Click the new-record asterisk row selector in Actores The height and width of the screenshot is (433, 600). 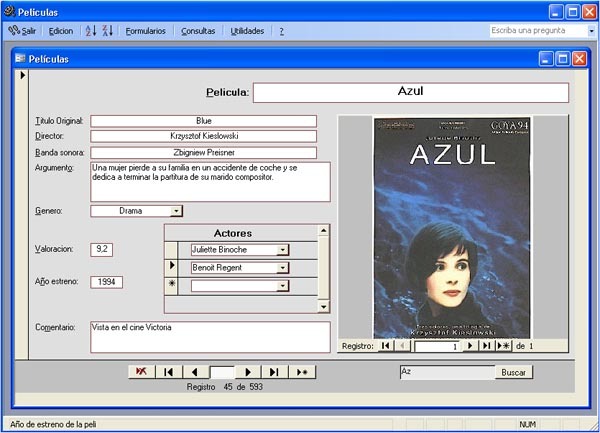click(x=171, y=286)
